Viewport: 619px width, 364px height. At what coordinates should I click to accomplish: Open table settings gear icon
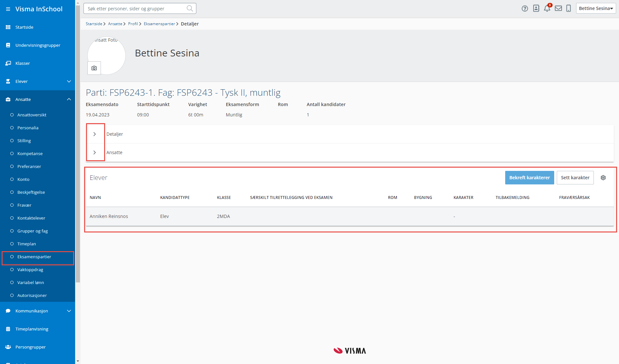[603, 178]
